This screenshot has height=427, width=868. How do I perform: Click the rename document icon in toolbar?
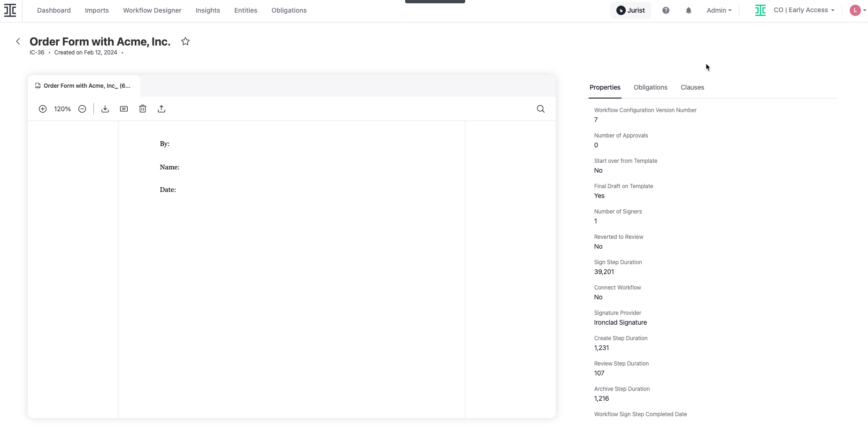click(x=124, y=109)
